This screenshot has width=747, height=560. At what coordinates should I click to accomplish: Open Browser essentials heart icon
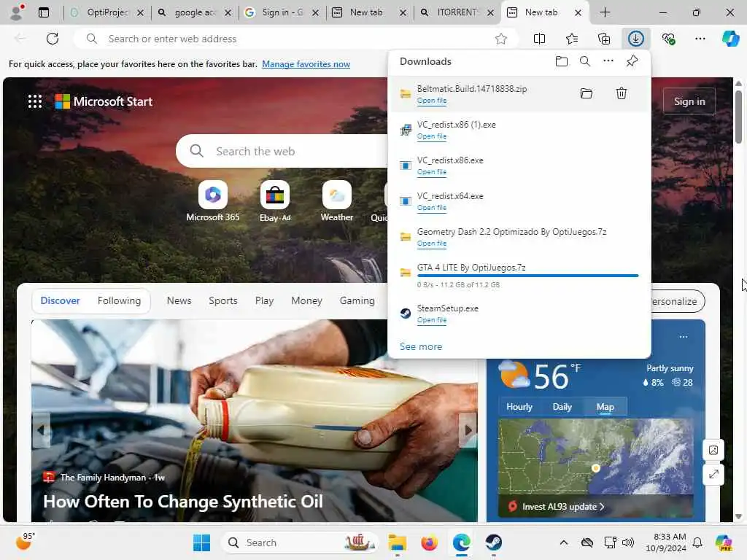point(668,39)
